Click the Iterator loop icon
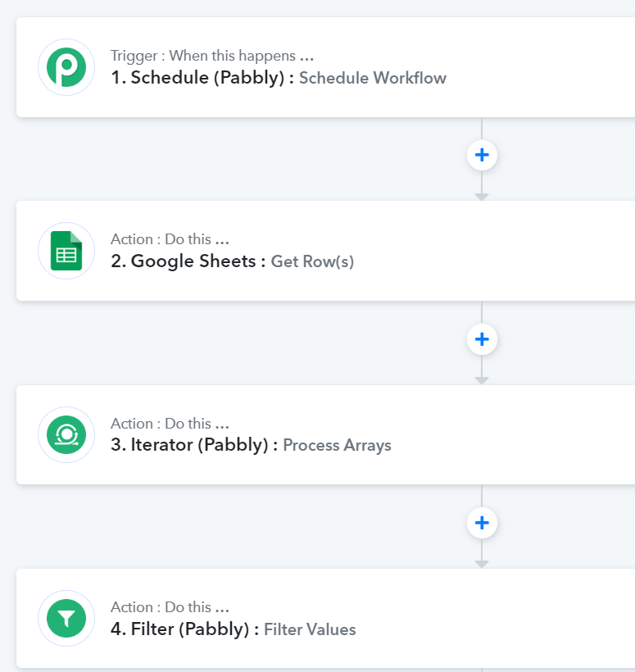Screen dimensions: 635x672 tap(66, 434)
